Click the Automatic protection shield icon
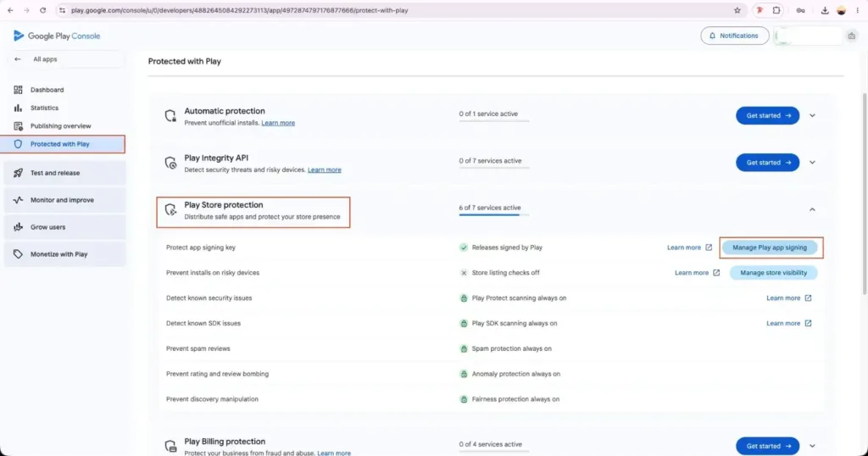This screenshot has width=868, height=456. pos(170,115)
